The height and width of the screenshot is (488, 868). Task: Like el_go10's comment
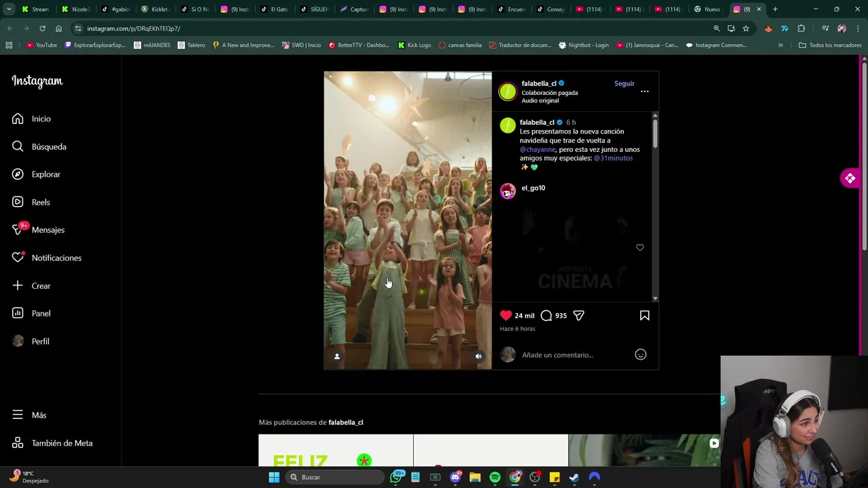click(639, 247)
